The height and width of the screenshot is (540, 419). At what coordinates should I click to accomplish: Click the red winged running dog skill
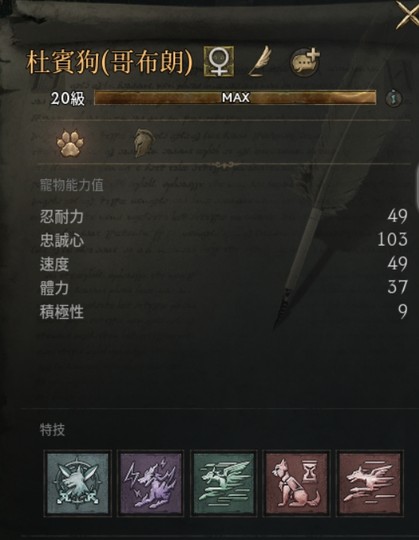[x=369, y=483]
